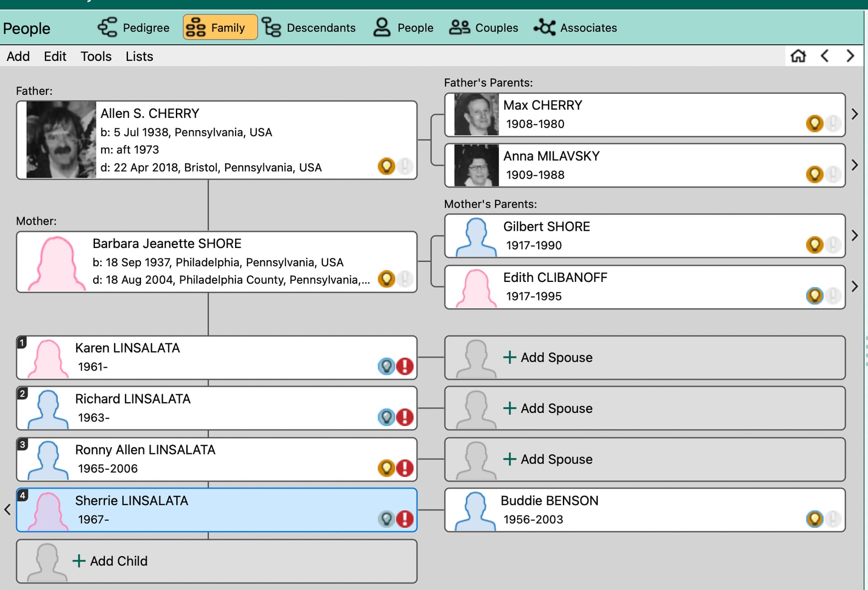Expand ancestors of Anna MILAVSKY

[854, 165]
